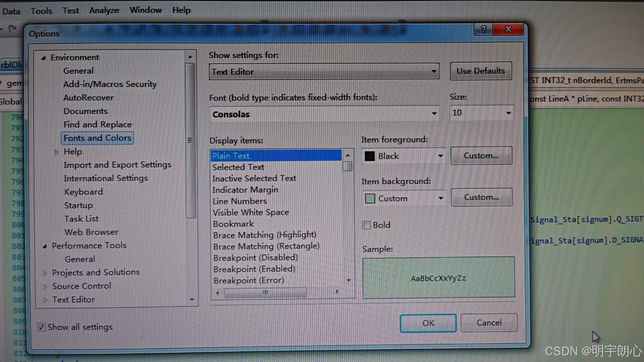Click the up arrow of Display items scrollbar
Viewport: 644px width, 362px height.
click(348, 155)
